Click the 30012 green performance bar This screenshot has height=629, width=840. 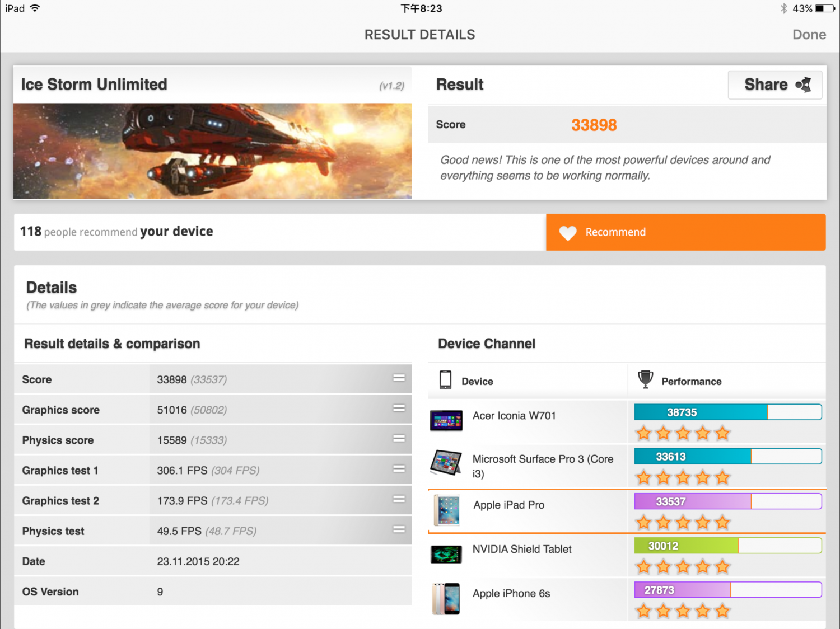point(728,546)
